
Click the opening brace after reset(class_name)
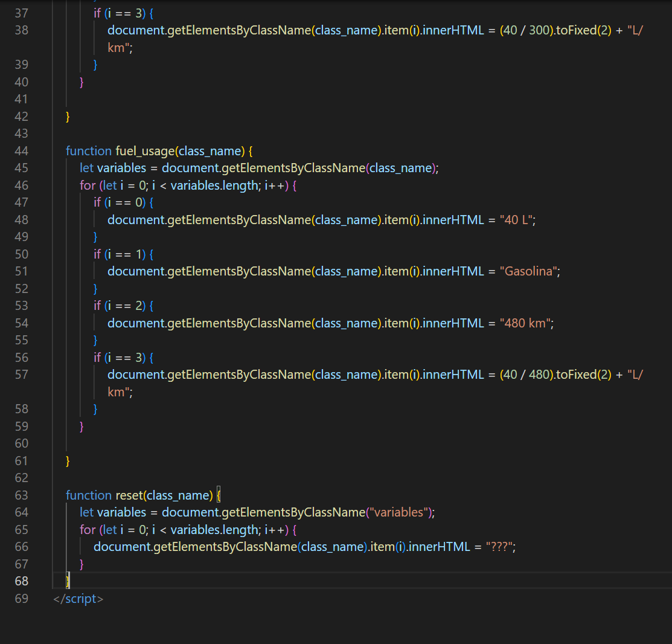click(x=219, y=495)
